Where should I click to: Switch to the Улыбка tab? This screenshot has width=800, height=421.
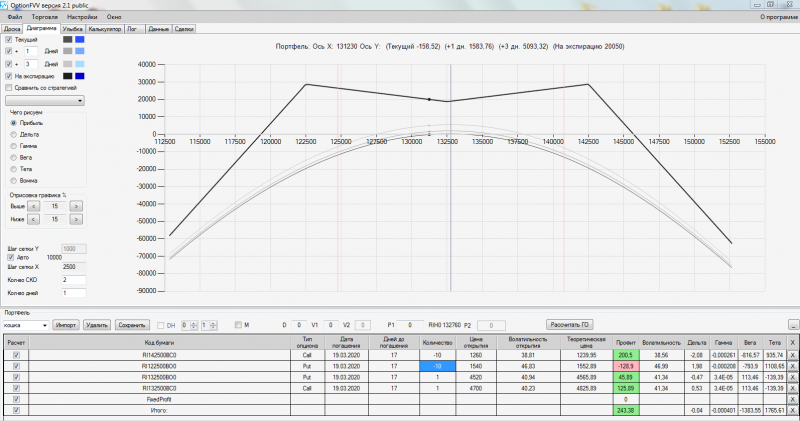tap(72, 29)
